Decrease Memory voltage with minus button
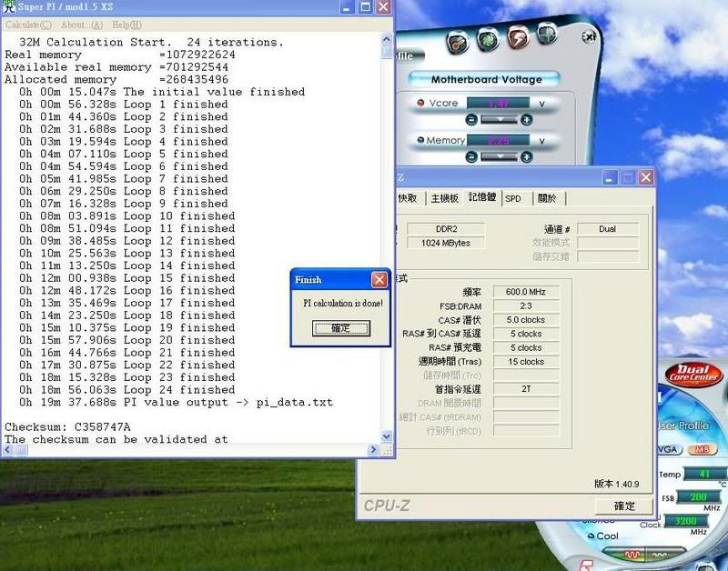Viewport: 728px width, 571px height. click(471, 157)
